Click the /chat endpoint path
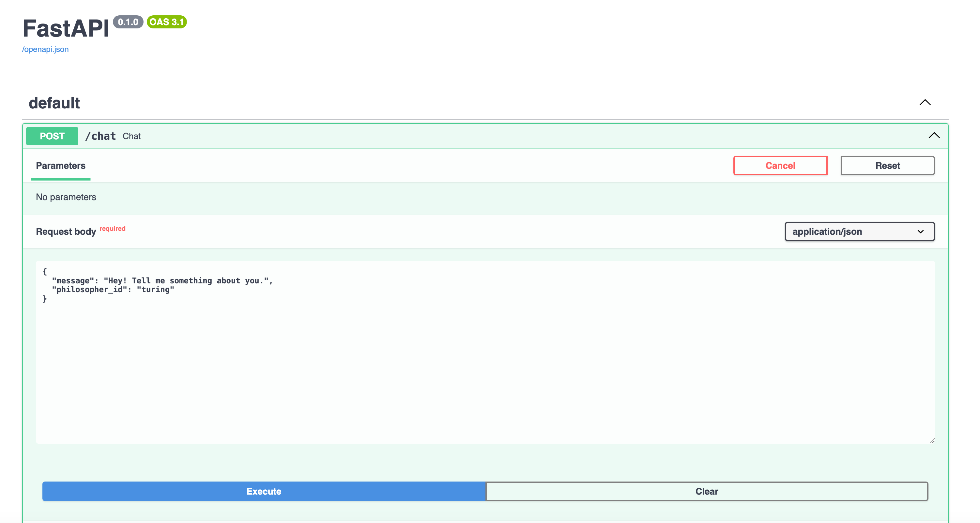Screen dimensions: 980x523 tap(100, 136)
